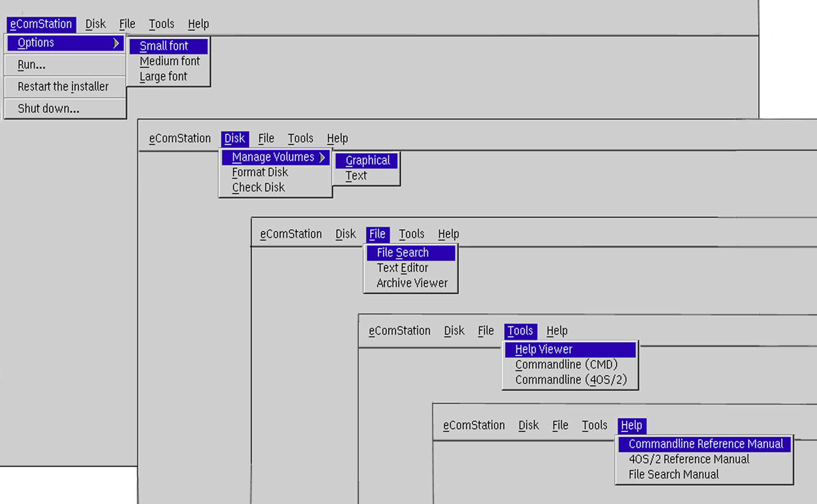Click File in the fifth window's menu bar
Image resolution: width=817 pixels, height=504 pixels.
coord(560,426)
